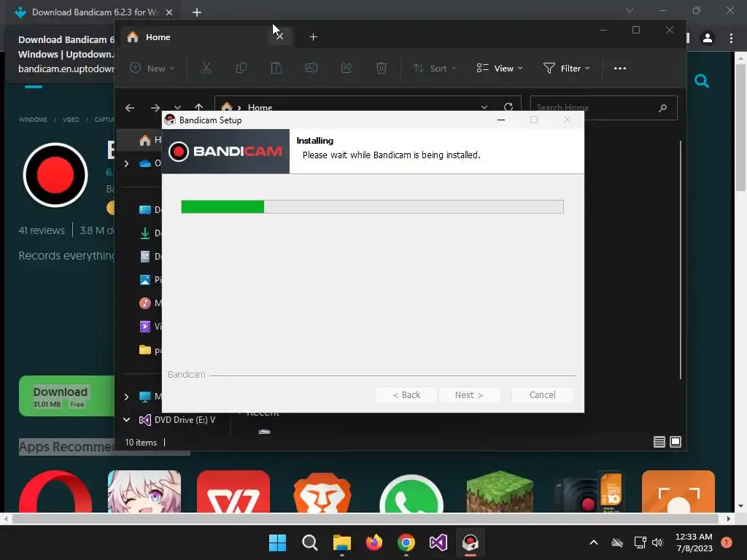This screenshot has height=560, width=747.
Task: Switch to Chrome from taskbar
Action: click(406, 542)
